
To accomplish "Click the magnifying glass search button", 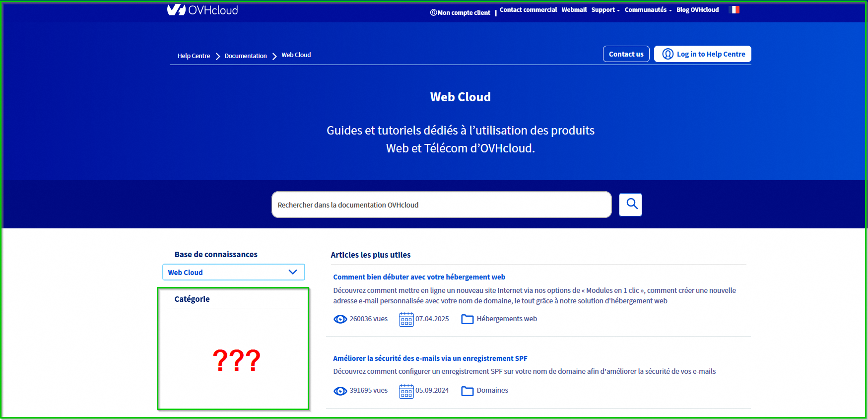I will 630,205.
